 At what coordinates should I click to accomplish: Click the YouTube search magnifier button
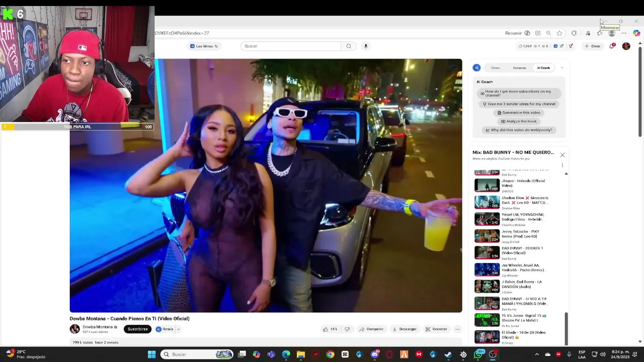(x=349, y=46)
